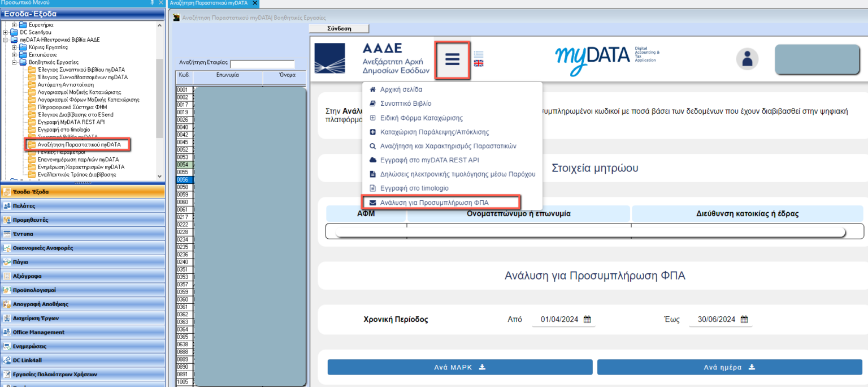Viewport: 868px width, 387px height.
Task: Expand the Κύριες Εργασίες tree node
Action: 15,48
